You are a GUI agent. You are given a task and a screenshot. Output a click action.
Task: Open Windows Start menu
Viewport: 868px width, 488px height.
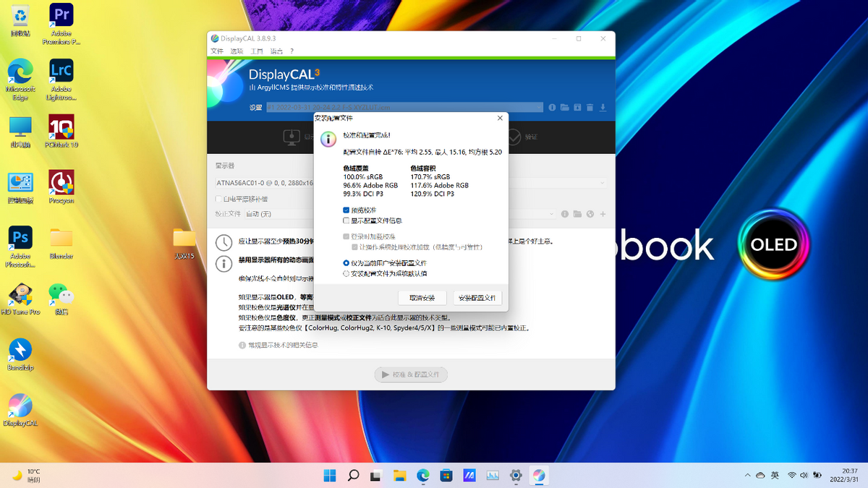(329, 475)
